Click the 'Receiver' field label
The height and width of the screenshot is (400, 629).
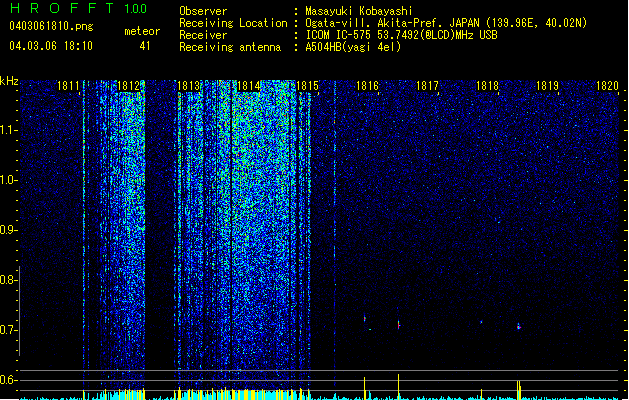(203, 35)
